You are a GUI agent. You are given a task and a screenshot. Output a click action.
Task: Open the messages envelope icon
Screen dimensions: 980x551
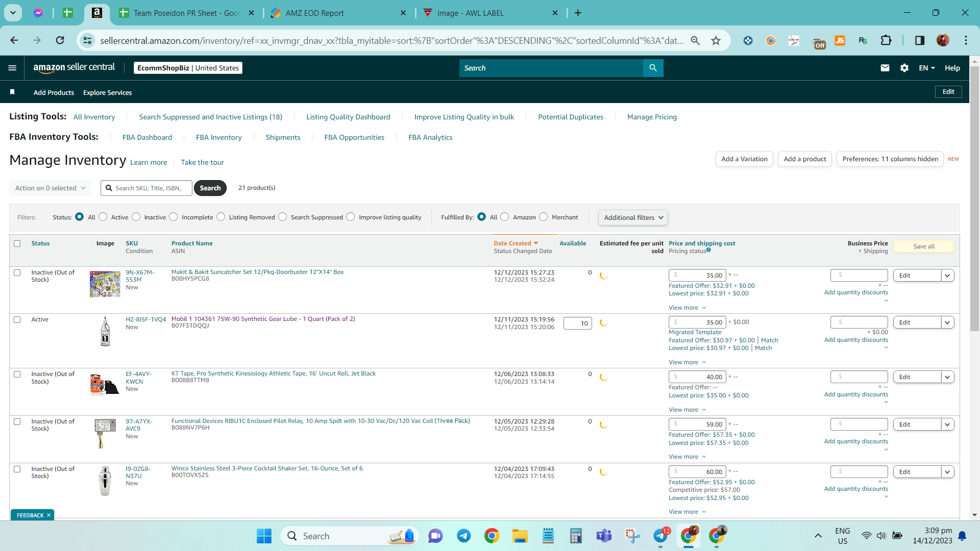[x=885, y=68]
